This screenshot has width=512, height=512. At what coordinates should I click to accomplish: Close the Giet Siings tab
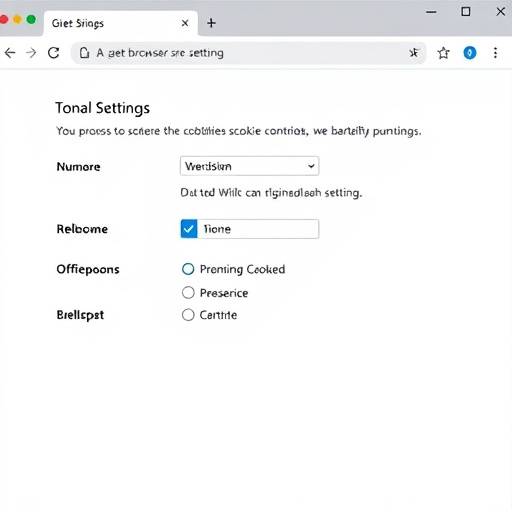(x=185, y=23)
